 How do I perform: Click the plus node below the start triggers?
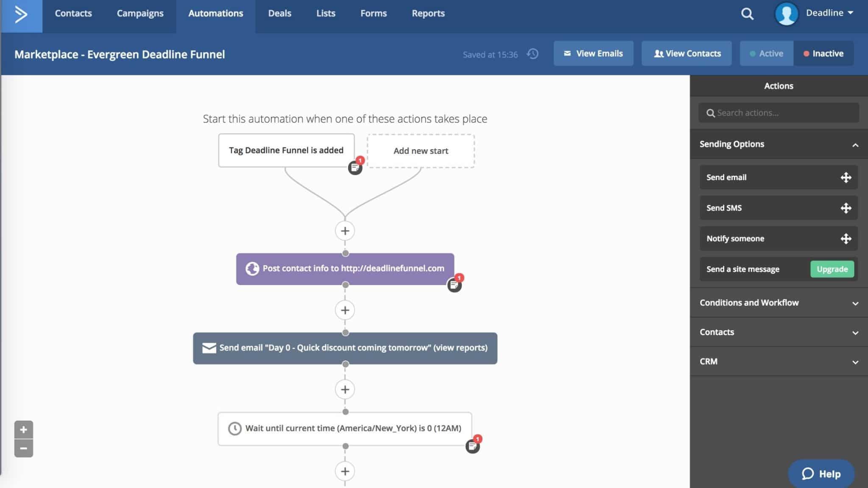345,230
